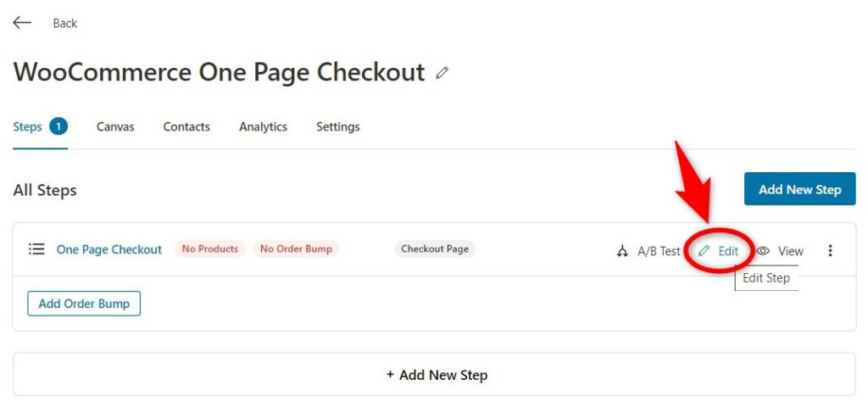Screen dimensions: 868x413
Task: Click the A/B Test split icon
Action: 622,251
